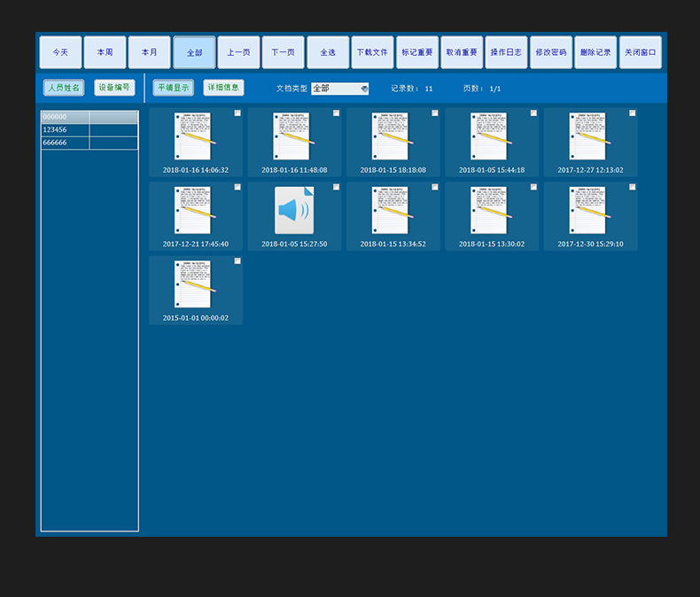
Task: Select checkbox for the 2018-01-05 15:44:18 record
Action: pyautogui.click(x=533, y=113)
